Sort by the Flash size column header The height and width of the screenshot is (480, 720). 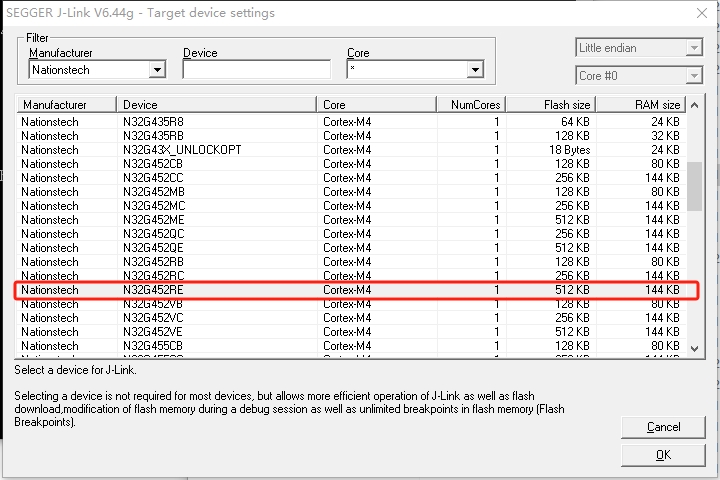(x=551, y=105)
